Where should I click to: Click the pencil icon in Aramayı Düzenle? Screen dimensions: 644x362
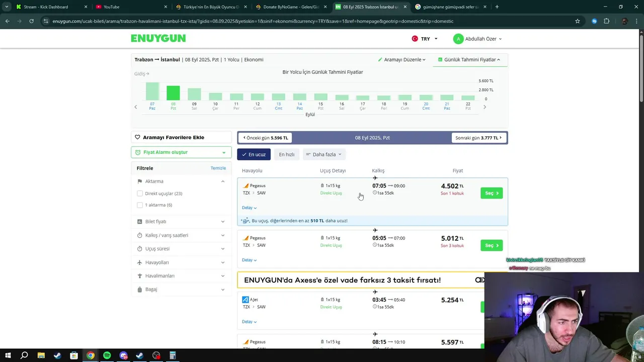(380, 59)
